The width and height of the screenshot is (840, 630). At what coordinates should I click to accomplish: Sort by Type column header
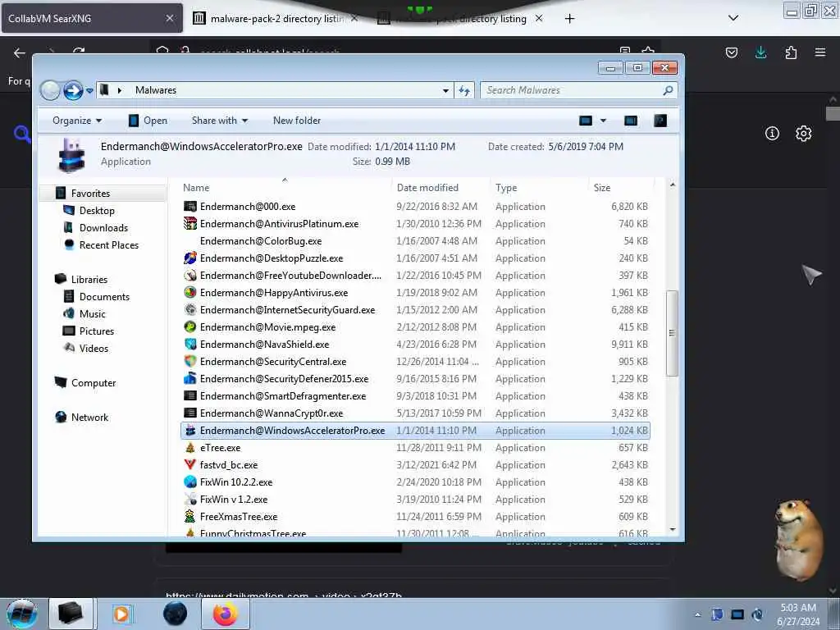(x=539, y=188)
